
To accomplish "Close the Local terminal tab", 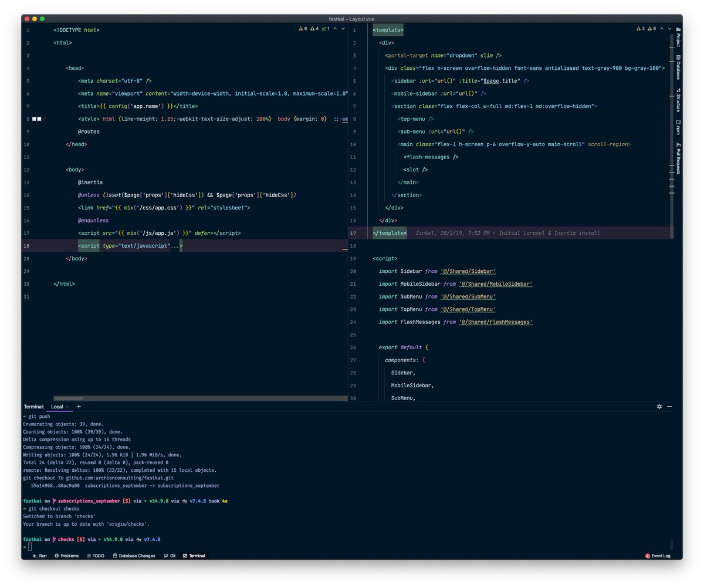I will 67,407.
